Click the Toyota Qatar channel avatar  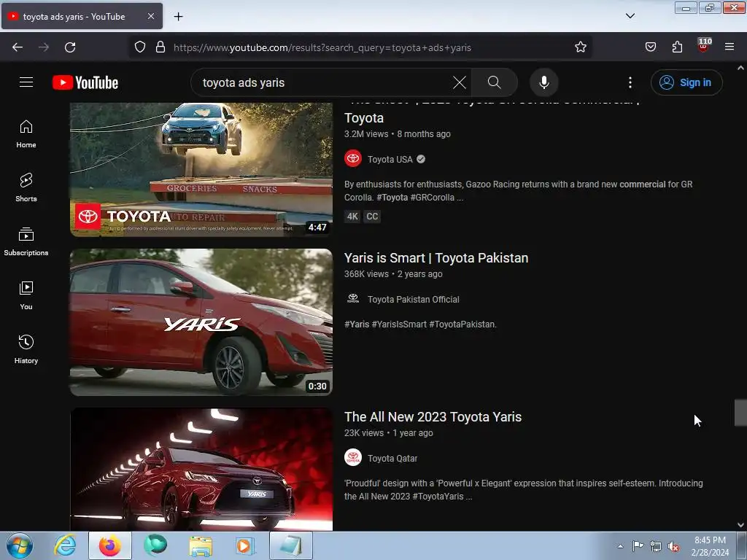point(353,458)
